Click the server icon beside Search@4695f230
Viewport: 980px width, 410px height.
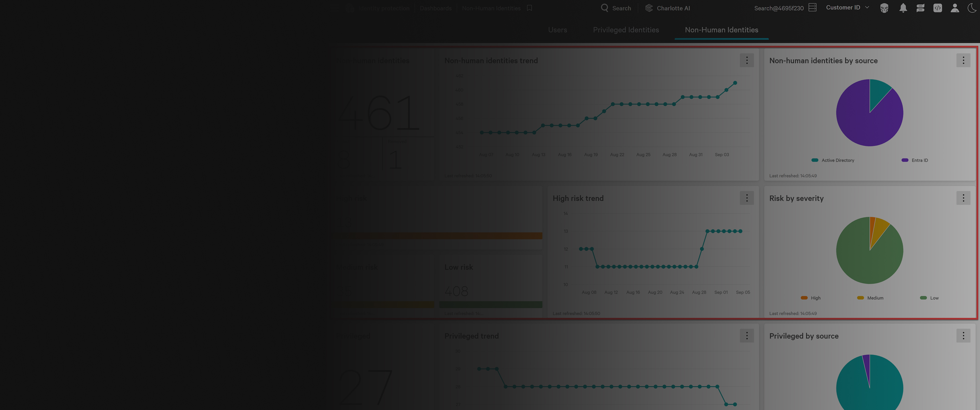point(812,8)
